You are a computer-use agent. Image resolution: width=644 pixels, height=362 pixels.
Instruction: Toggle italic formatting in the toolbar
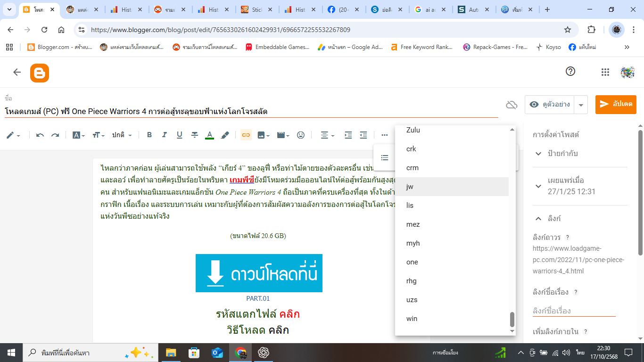point(165,135)
